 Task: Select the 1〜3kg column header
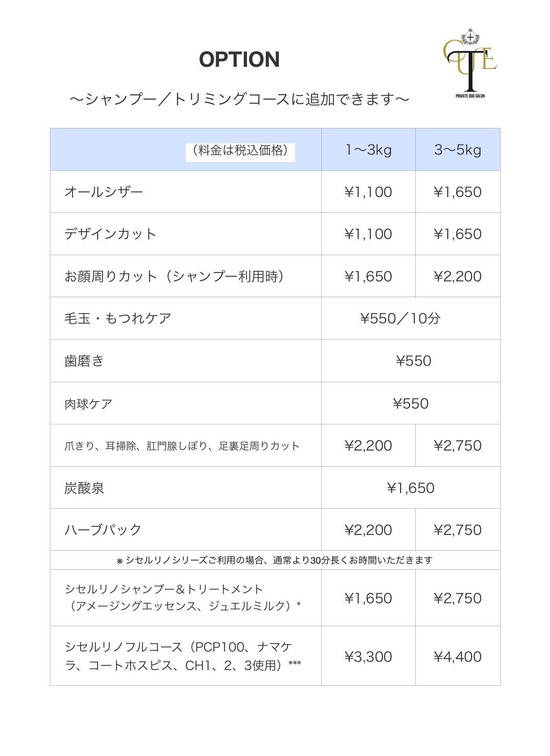[368, 150]
